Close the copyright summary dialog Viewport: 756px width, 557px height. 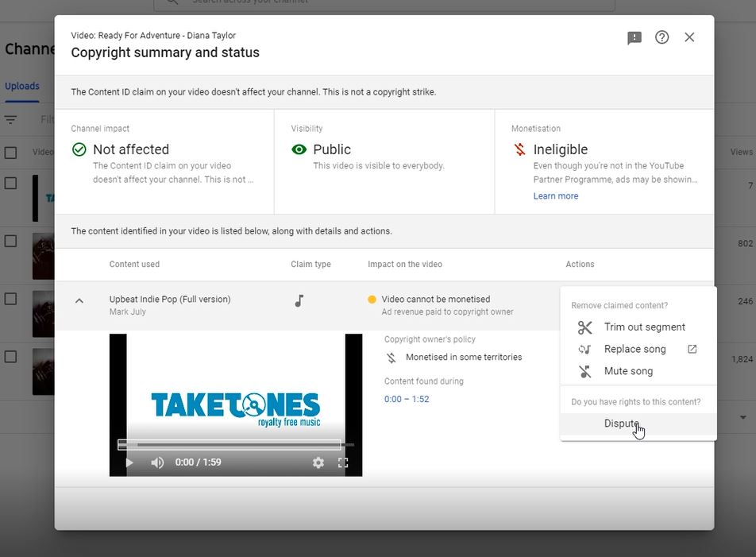pos(689,37)
